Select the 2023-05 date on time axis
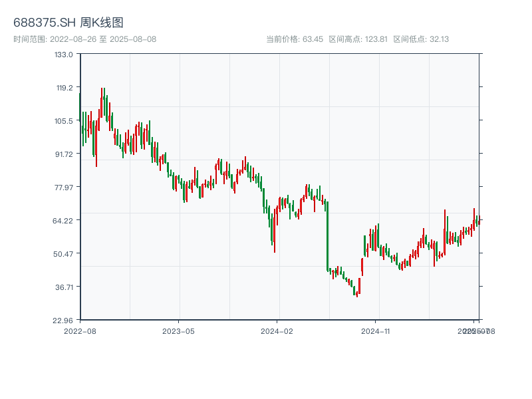 (x=178, y=331)
